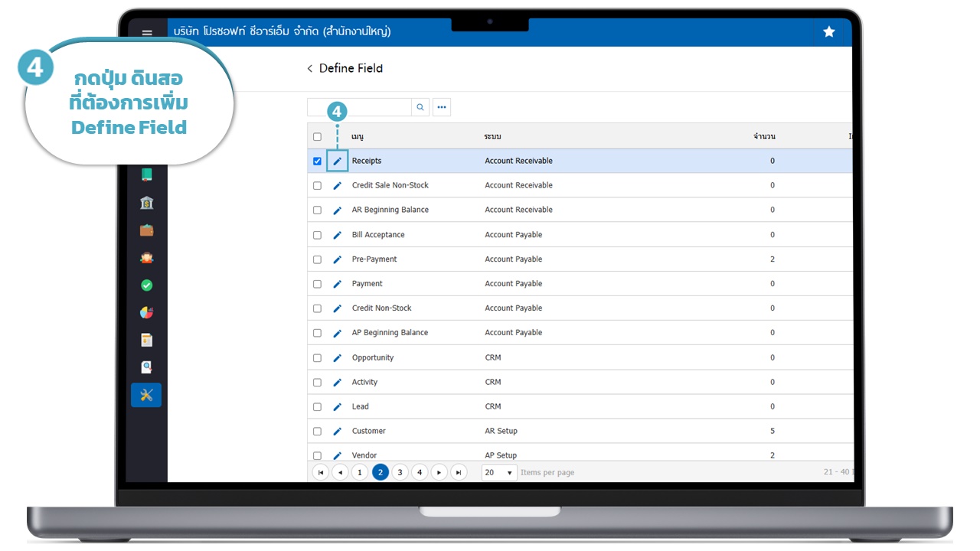Open the green book sidebar module
Viewport: 980px width, 551px height.
click(146, 174)
